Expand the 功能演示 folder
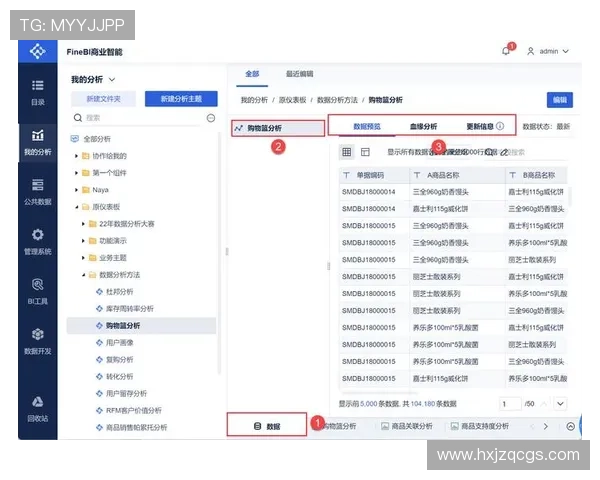This screenshot has height=480, width=600. pyautogui.click(x=83, y=241)
